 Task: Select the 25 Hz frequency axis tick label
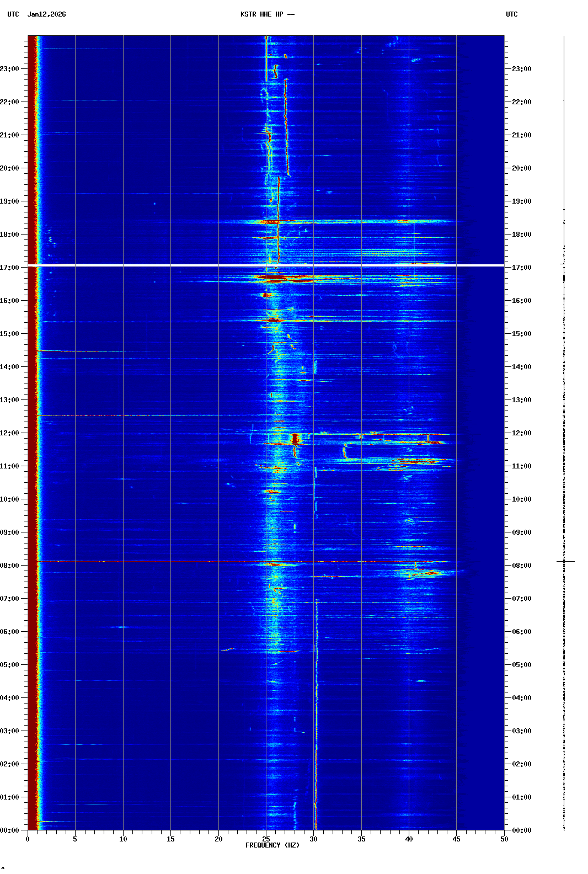pyautogui.click(x=266, y=839)
